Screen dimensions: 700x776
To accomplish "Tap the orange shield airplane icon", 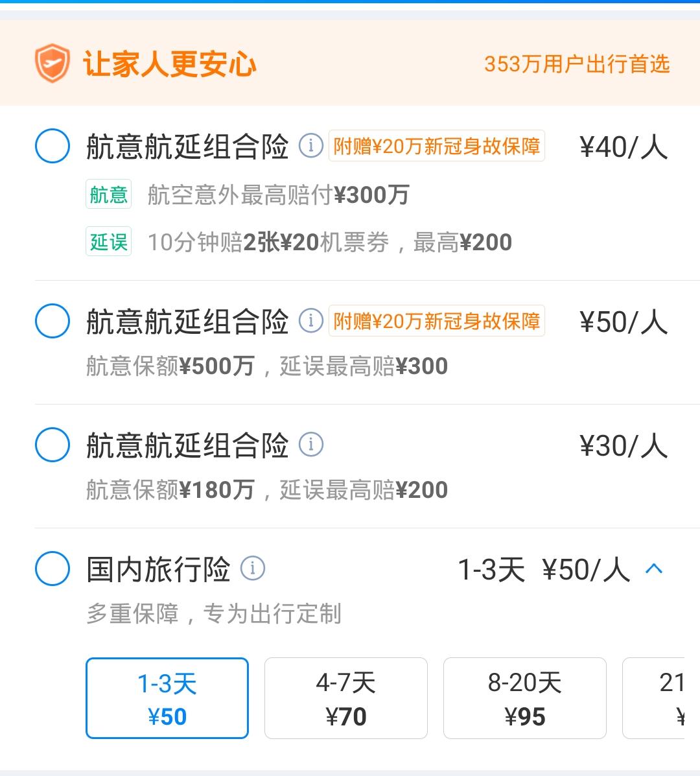I will 52,64.
